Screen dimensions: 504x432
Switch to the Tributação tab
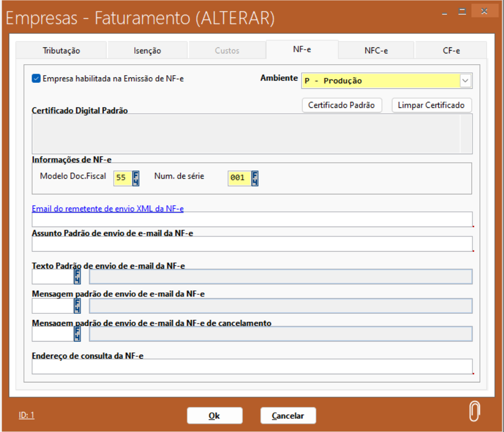(x=61, y=51)
